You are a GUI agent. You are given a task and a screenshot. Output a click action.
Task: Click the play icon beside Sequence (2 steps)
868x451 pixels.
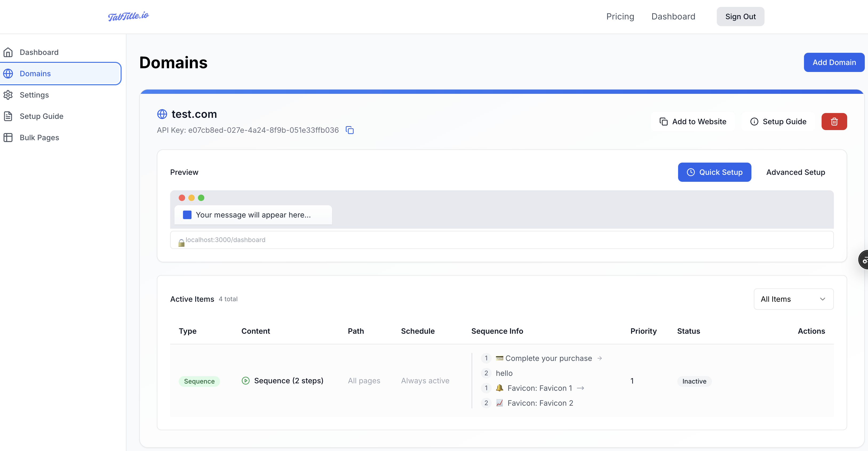[x=246, y=381]
